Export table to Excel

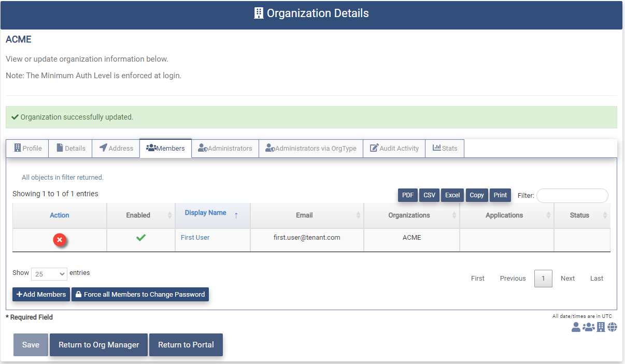click(x=452, y=195)
